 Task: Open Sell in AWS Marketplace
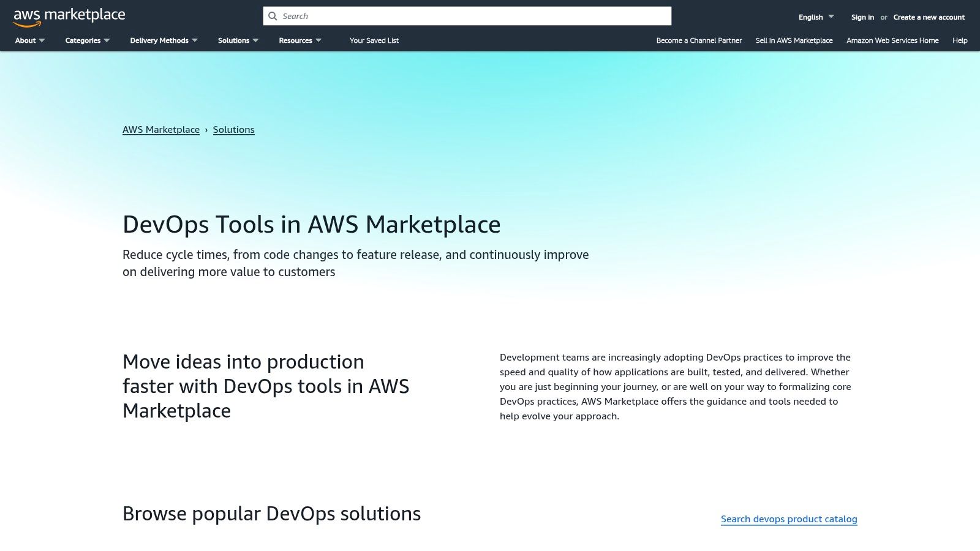794,40
